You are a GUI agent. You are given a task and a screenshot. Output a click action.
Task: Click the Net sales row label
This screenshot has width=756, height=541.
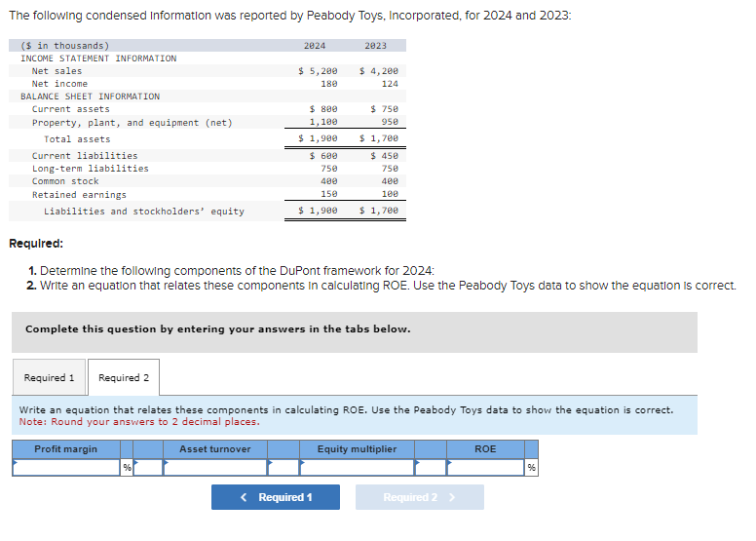(57, 71)
